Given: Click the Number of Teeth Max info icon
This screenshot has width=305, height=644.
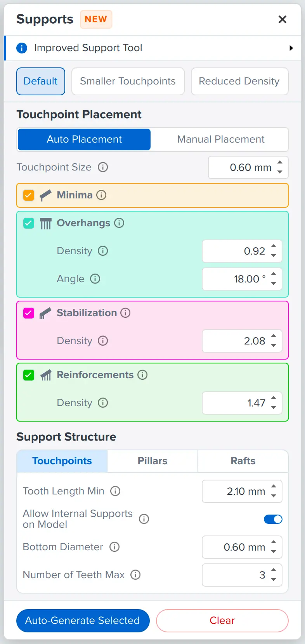Looking at the screenshot, I should tap(135, 575).
